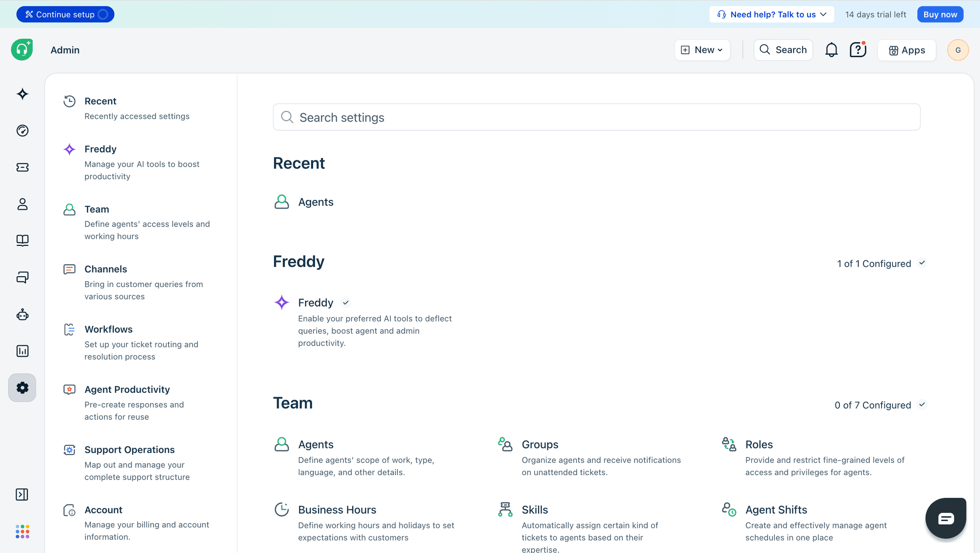Image resolution: width=980 pixels, height=553 pixels.
Task: Open the Groups settings link
Action: pos(540,444)
